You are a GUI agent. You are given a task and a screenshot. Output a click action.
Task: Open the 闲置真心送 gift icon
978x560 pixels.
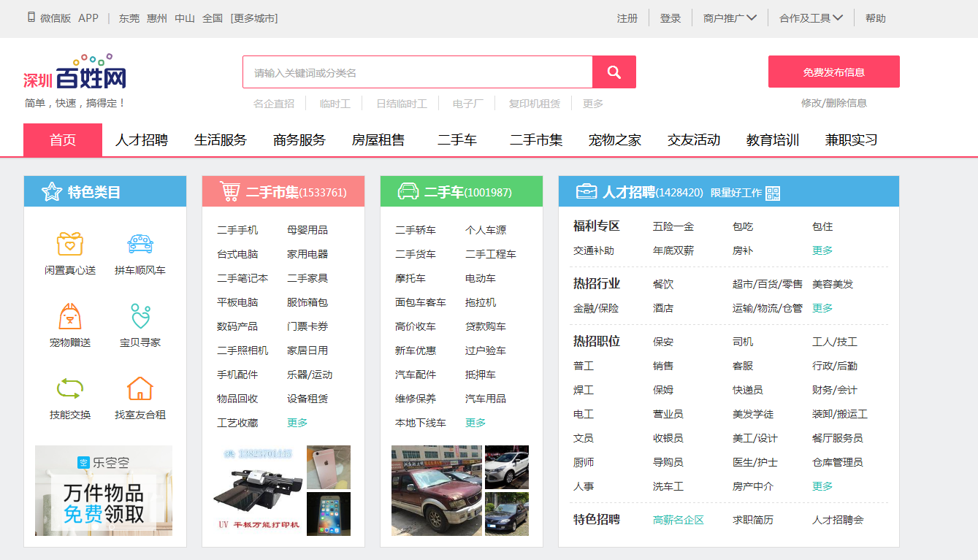click(70, 244)
